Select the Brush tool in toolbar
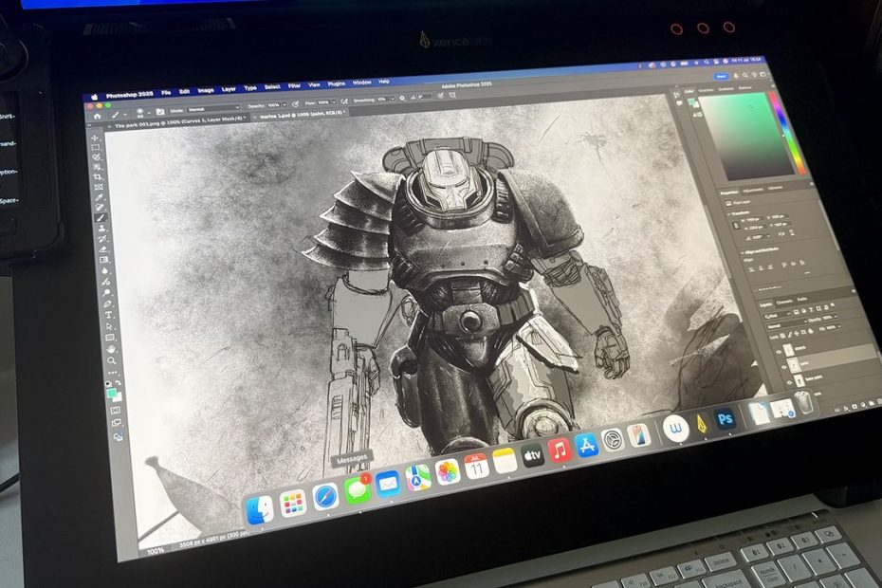 [101, 218]
